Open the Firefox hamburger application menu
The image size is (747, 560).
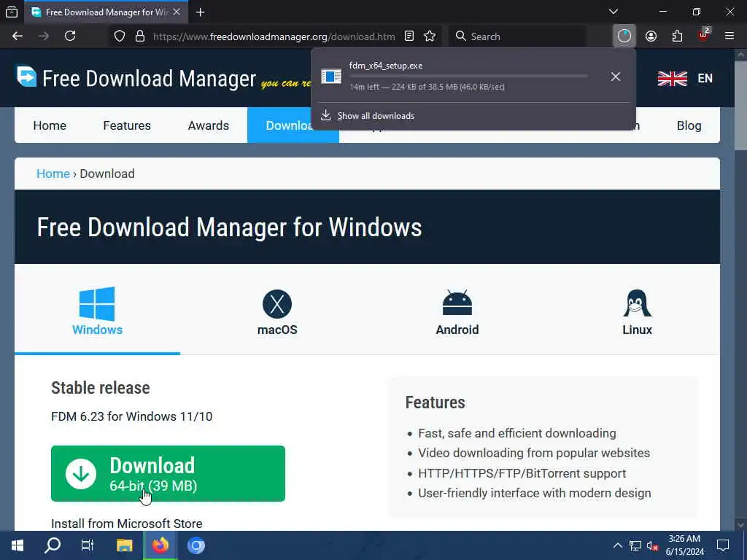729,36
